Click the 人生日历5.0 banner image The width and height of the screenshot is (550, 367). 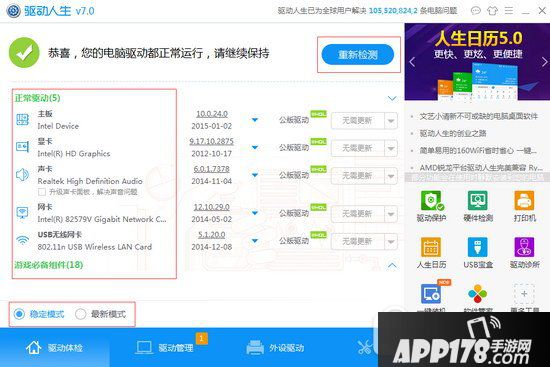pos(477,62)
